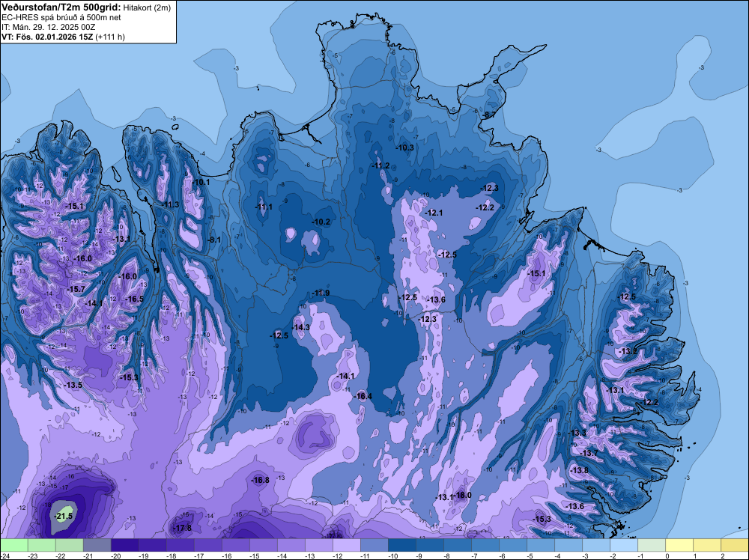
Task: Click the -10.2 temperature label
Action: point(321,222)
